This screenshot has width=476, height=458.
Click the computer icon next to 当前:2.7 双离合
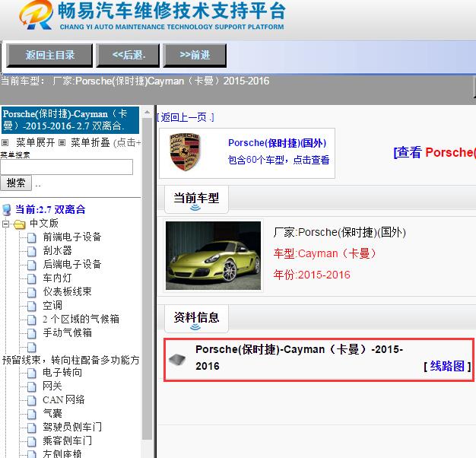click(6, 210)
